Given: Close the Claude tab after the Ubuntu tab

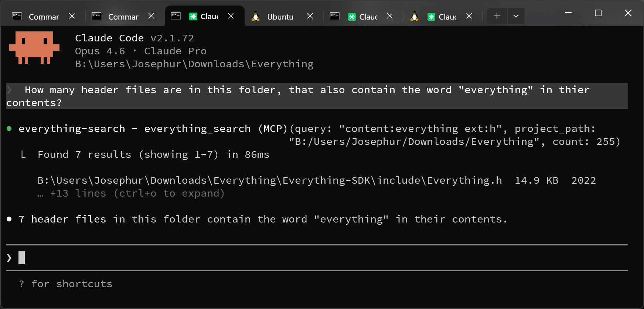Looking at the screenshot, I should click(390, 16).
